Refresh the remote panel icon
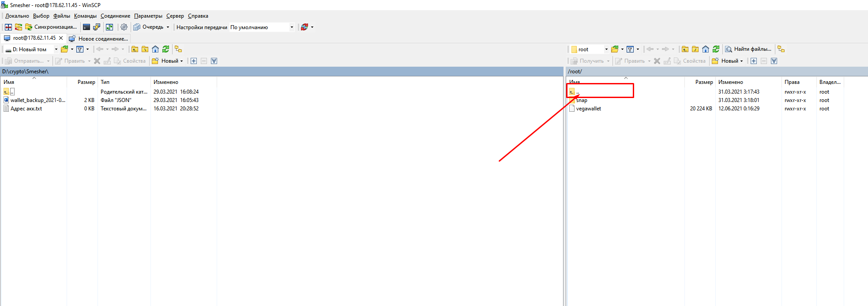The height and width of the screenshot is (306, 868). [x=716, y=49]
